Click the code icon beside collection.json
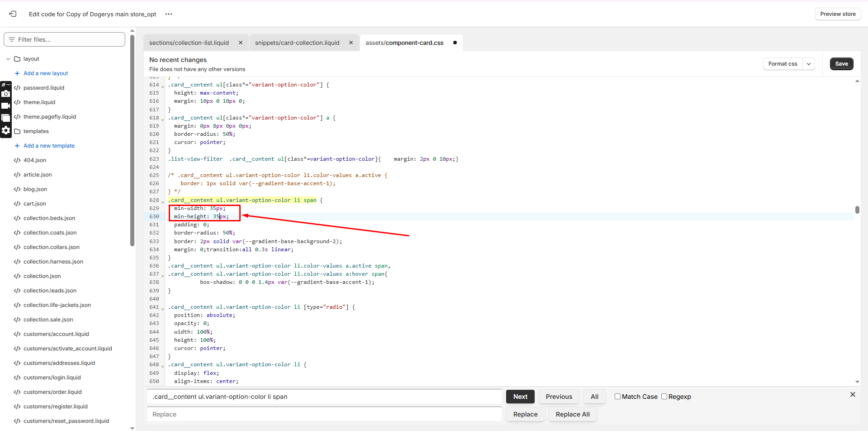 (x=17, y=276)
